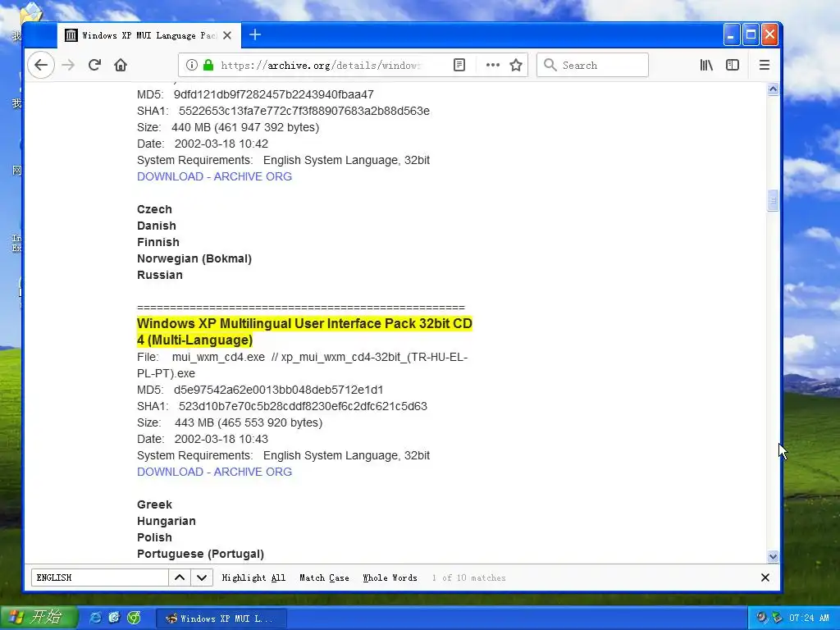Click the vertical scrollbar thumb
840x630 pixels.
tap(773, 201)
